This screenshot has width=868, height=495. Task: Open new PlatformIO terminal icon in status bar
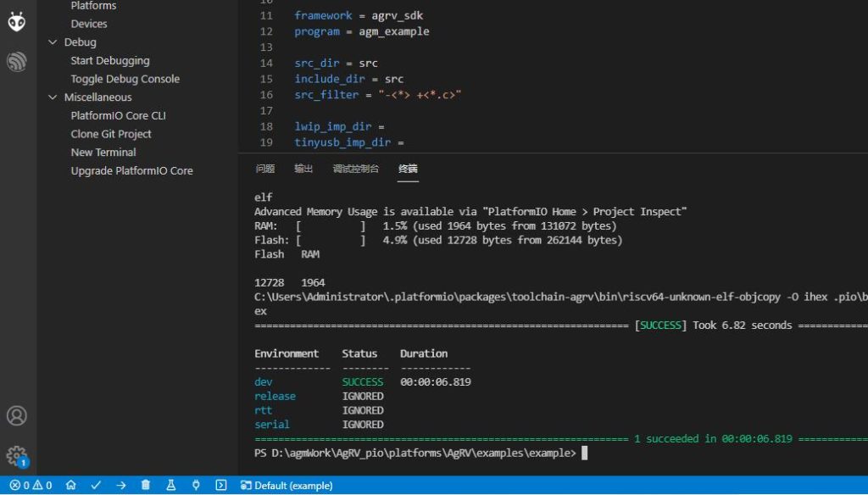[x=221, y=485]
